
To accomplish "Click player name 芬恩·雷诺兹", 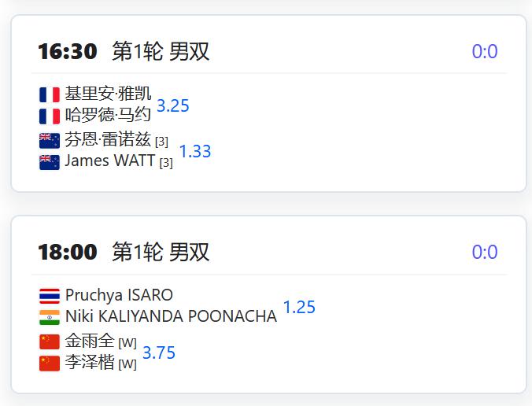I will click(x=108, y=139).
